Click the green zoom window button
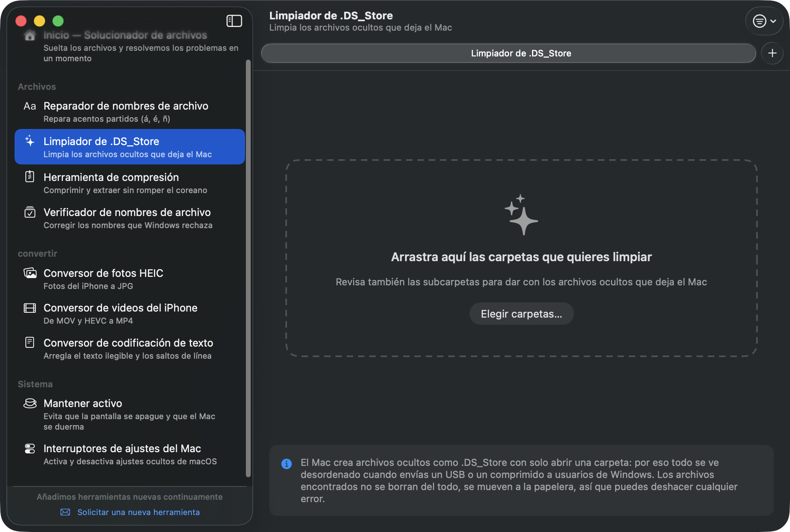The height and width of the screenshot is (532, 790). point(58,21)
